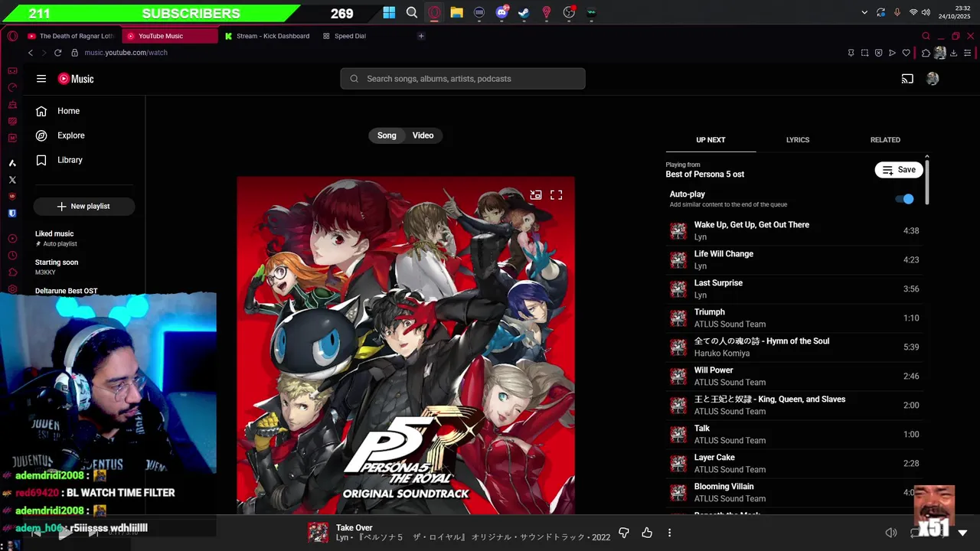Reload the page with the refresh icon
The height and width of the screenshot is (551, 980).
point(57,53)
